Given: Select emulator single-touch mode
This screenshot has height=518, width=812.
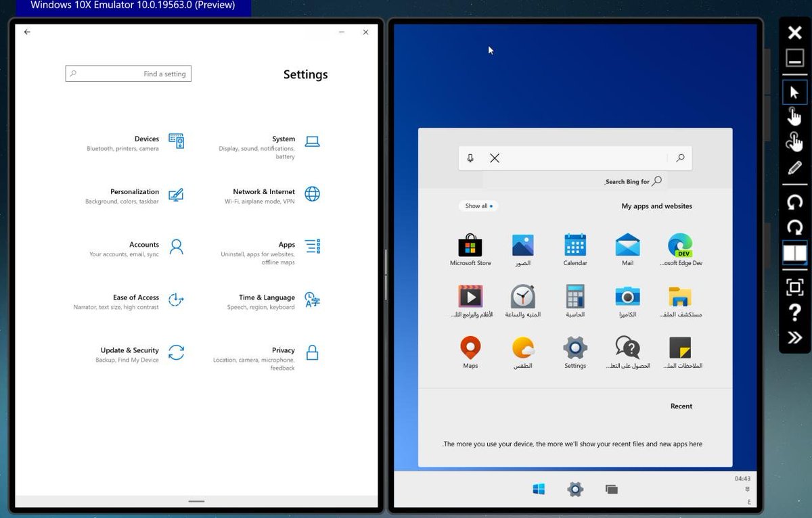Looking at the screenshot, I should pyautogui.click(x=795, y=116).
